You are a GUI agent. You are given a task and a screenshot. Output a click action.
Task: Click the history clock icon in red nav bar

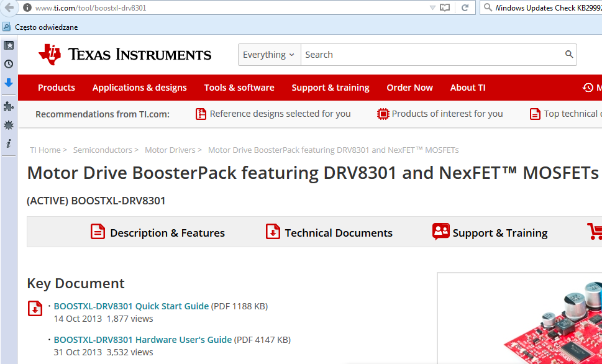click(x=588, y=88)
